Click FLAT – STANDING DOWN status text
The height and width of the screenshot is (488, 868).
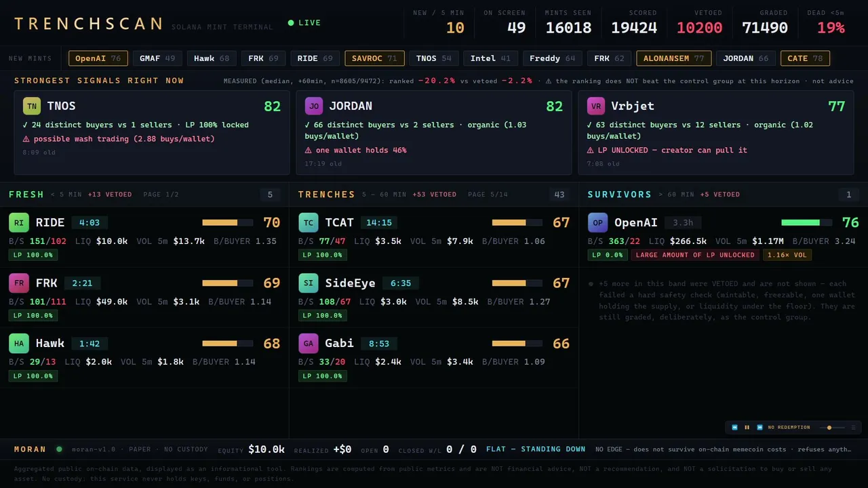coord(536,449)
